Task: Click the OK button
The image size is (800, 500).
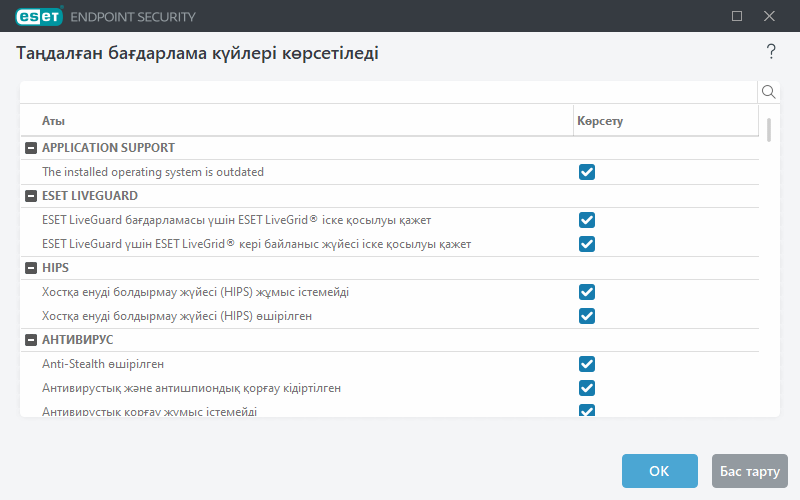Action: click(x=659, y=471)
